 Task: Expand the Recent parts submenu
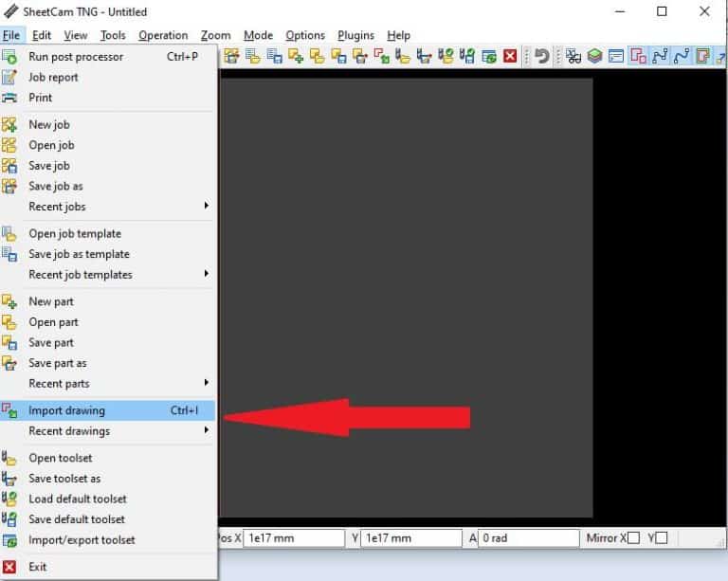tap(206, 384)
